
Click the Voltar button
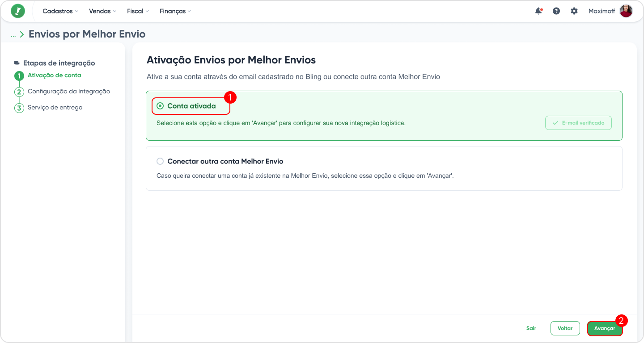(565, 328)
